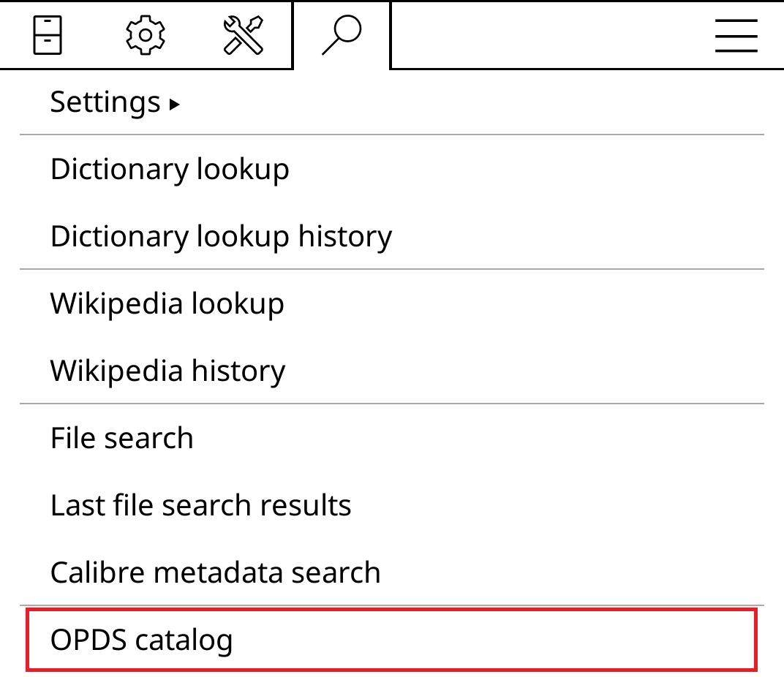Open the wrench and screwdriver tools tab
784x677 pixels.
click(243, 35)
